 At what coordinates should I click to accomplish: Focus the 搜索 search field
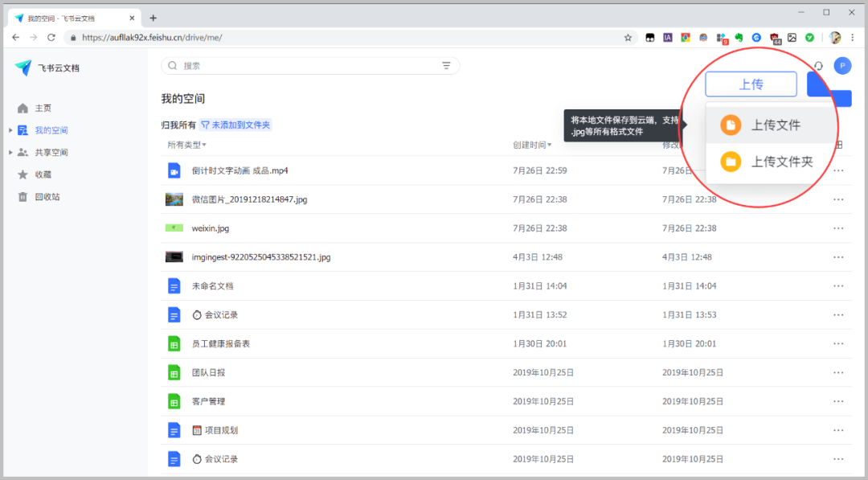pyautogui.click(x=310, y=65)
